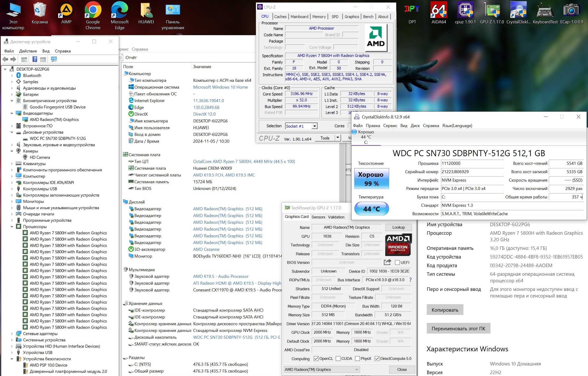Switch to Mainboard tab in CPU-Z

[x=299, y=17]
